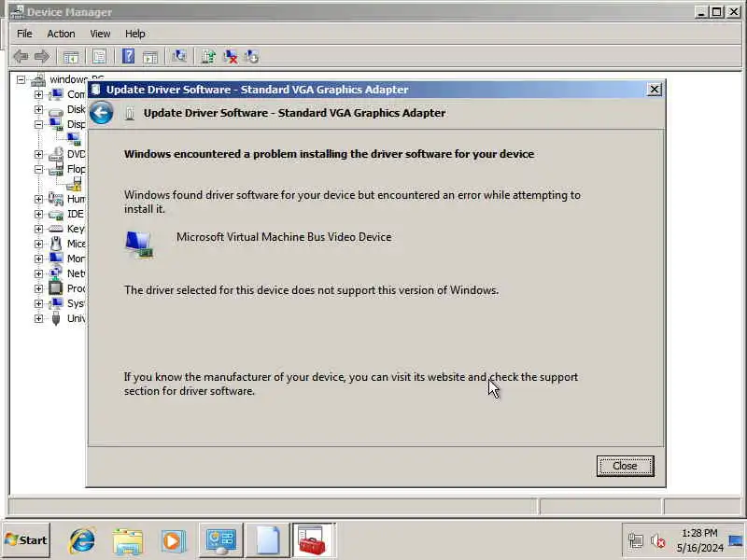Select the Microsoft Virtual Machine Bus Video icon
Image resolution: width=747 pixels, height=560 pixels.
click(139, 245)
